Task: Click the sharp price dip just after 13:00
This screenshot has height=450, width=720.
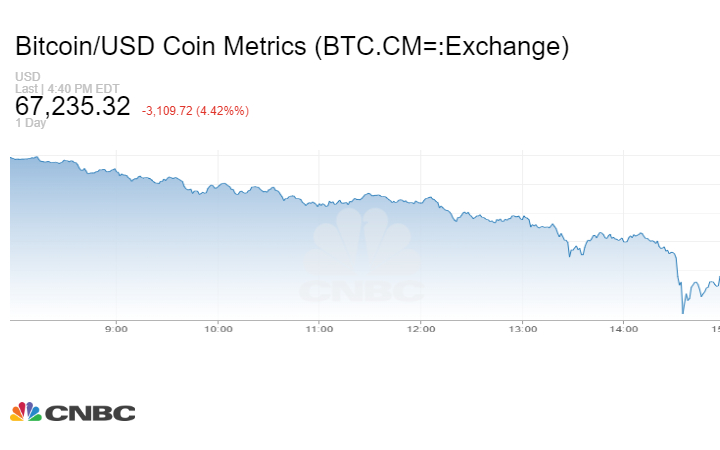Action: pyautogui.click(x=569, y=256)
